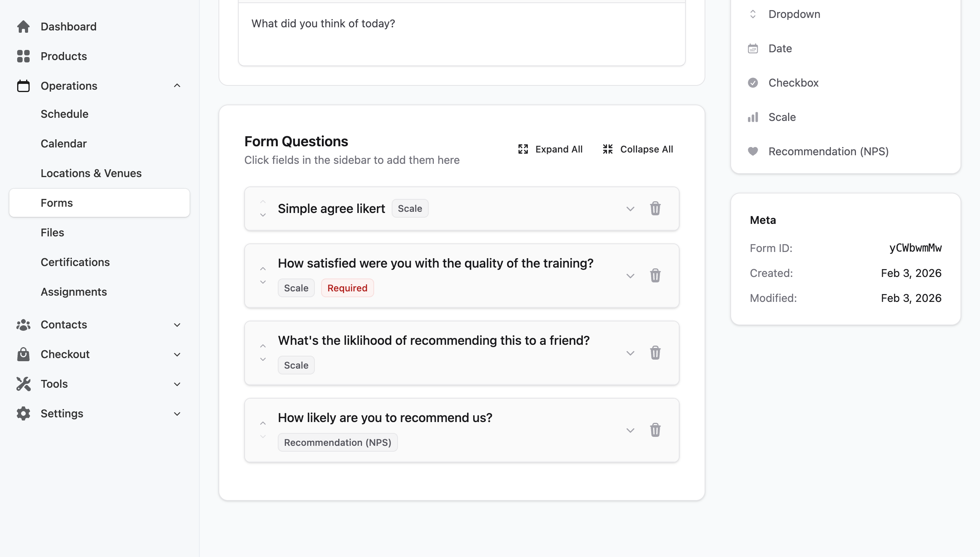Select the Scale field type icon
Screen dimensions: 980x557
point(753,117)
